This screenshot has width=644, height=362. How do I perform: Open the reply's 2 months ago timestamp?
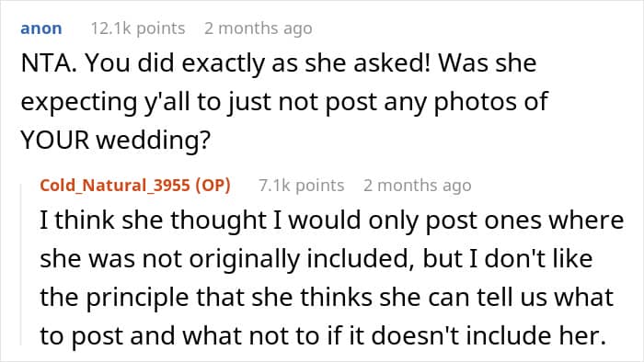click(417, 186)
